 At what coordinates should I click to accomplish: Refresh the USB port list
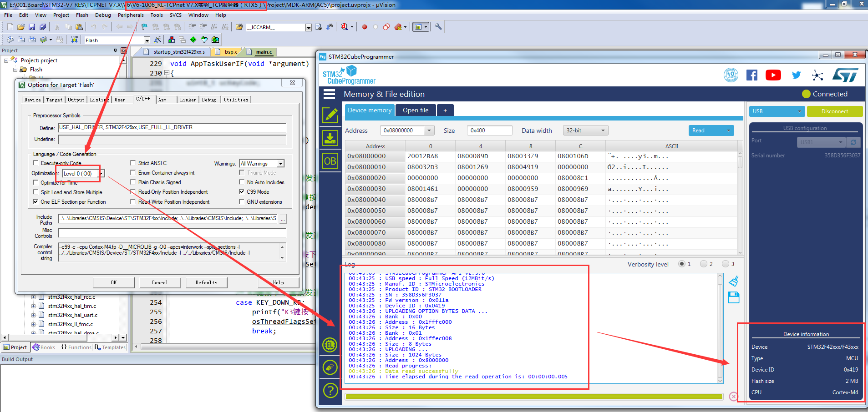pyautogui.click(x=853, y=142)
